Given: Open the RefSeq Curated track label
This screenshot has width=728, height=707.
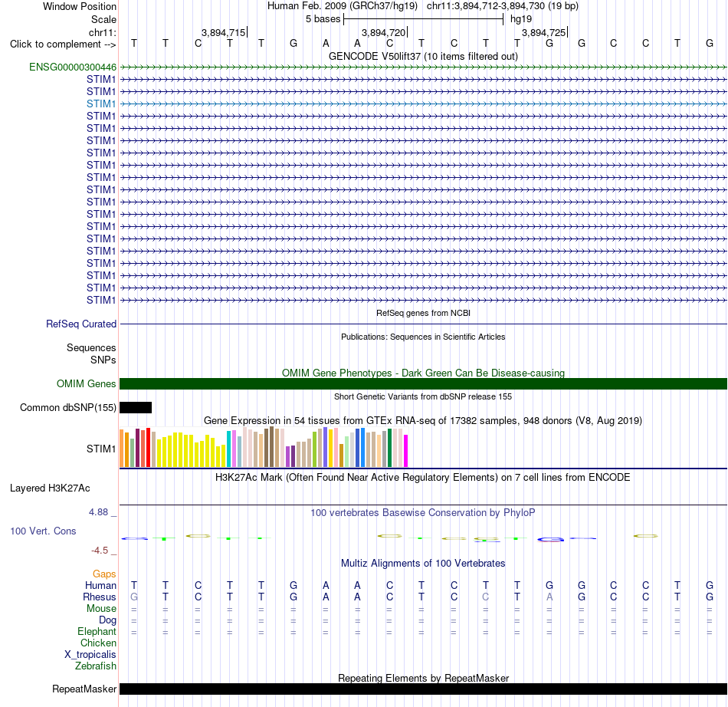Looking at the screenshot, I should 80,324.
